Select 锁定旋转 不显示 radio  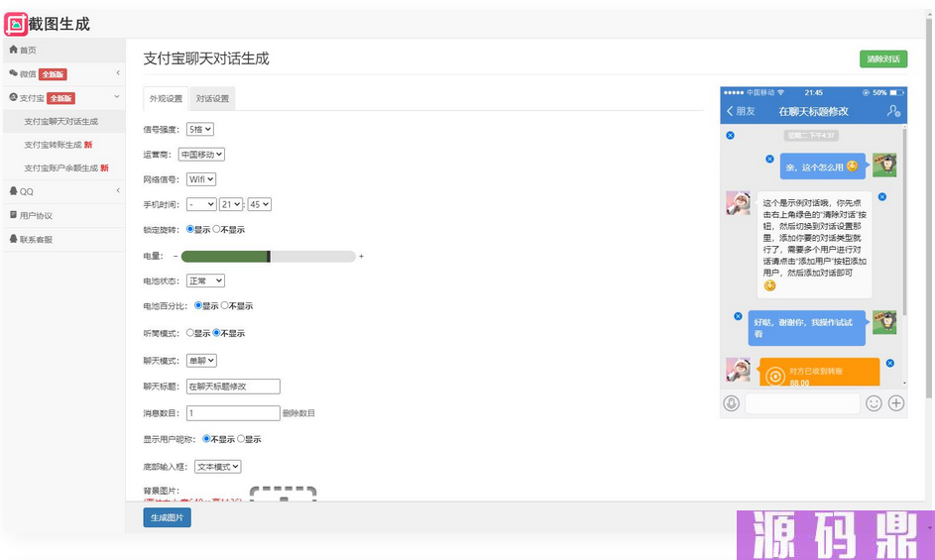216,229
